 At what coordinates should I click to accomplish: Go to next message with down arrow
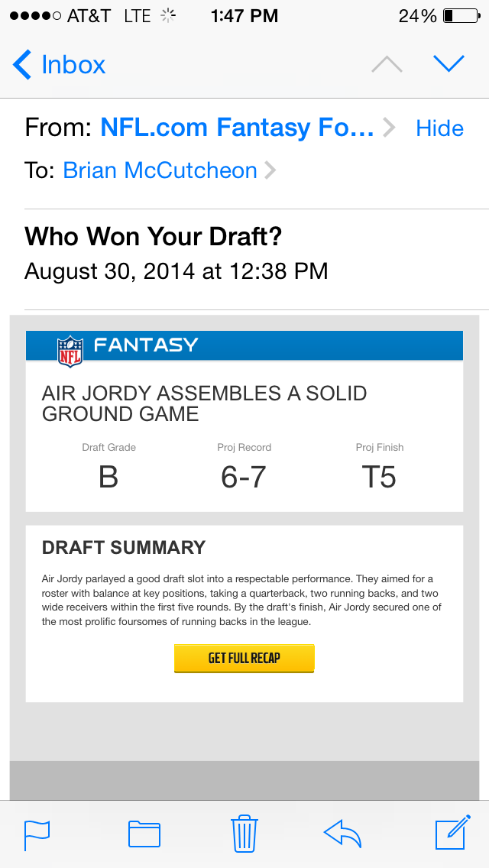point(449,64)
